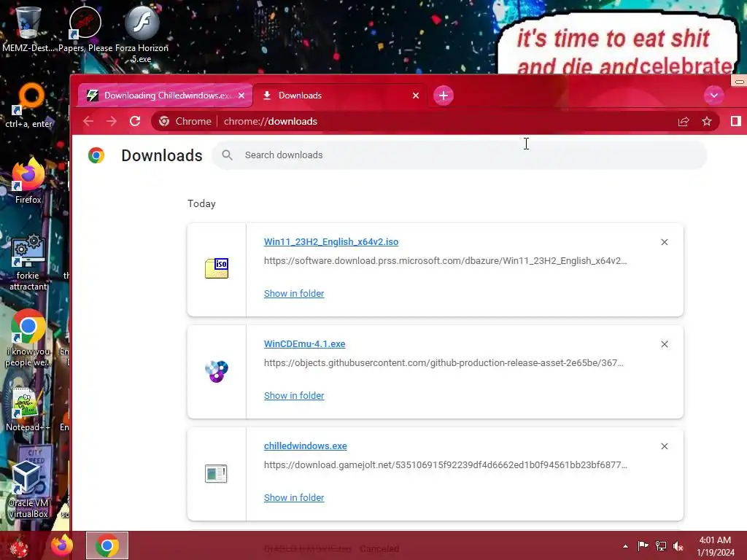747x560 pixels.
Task: Click the Chrome site info chip
Action: (x=185, y=122)
